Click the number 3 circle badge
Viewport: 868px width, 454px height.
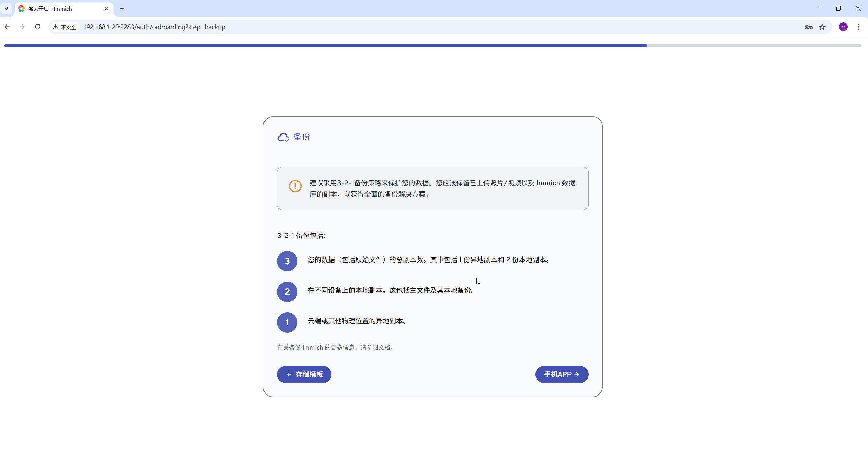click(287, 261)
